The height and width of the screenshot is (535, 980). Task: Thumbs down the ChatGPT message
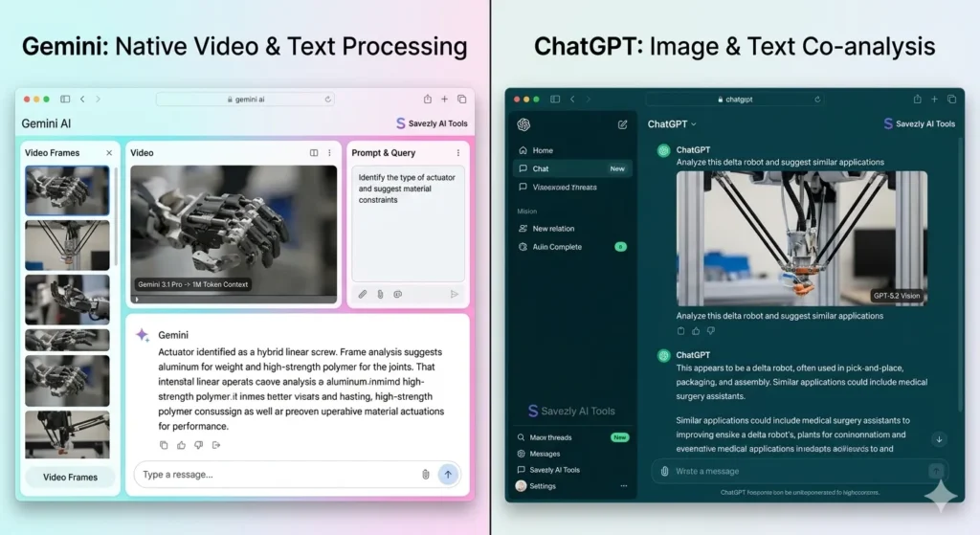711,331
